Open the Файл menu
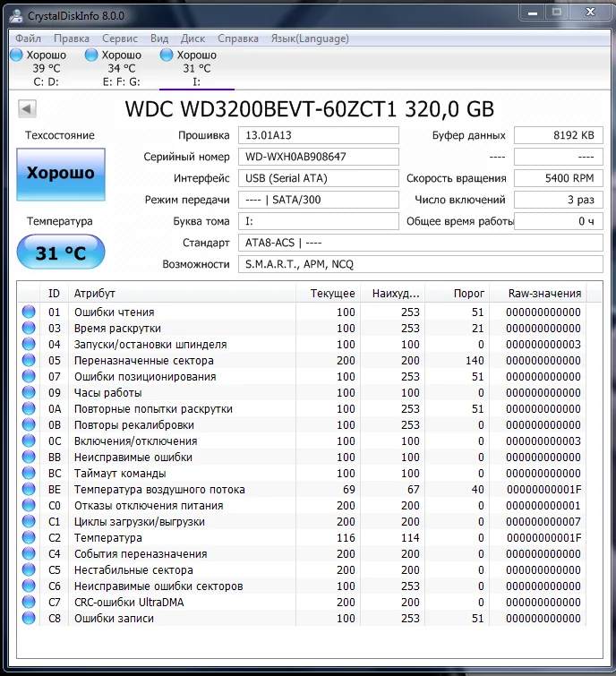Image resolution: width=616 pixels, height=676 pixels. tap(29, 39)
